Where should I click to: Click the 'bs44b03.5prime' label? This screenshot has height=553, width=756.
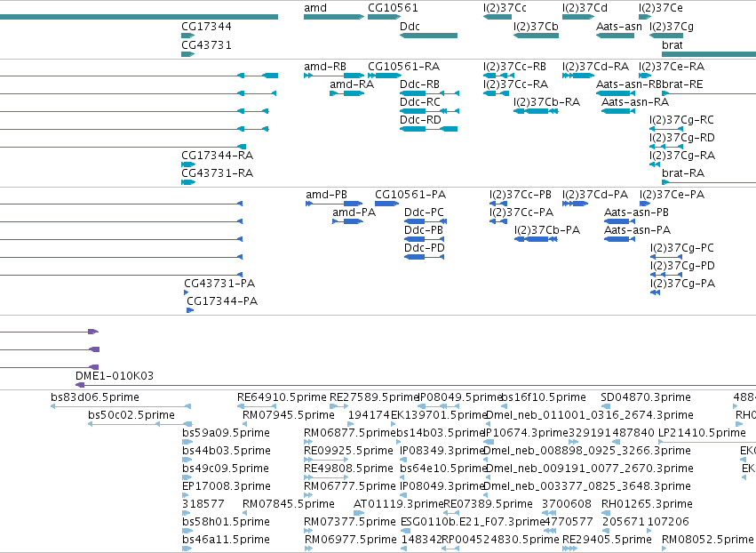click(227, 451)
